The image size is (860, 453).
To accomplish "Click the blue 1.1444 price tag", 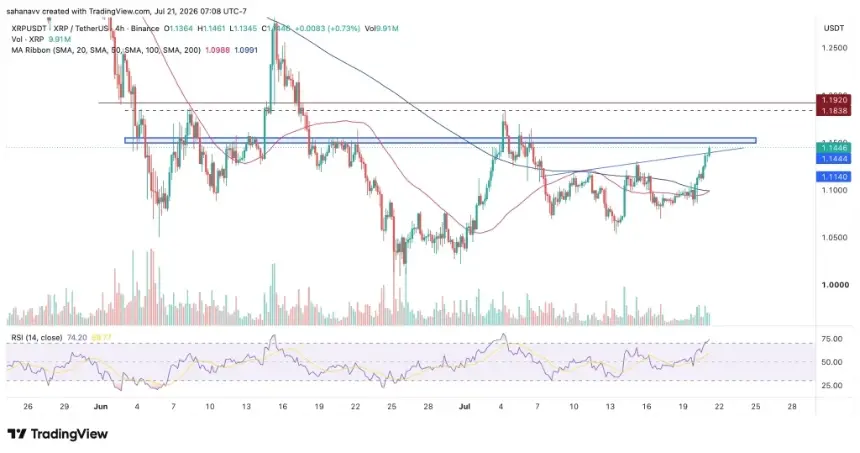I will tap(834, 159).
